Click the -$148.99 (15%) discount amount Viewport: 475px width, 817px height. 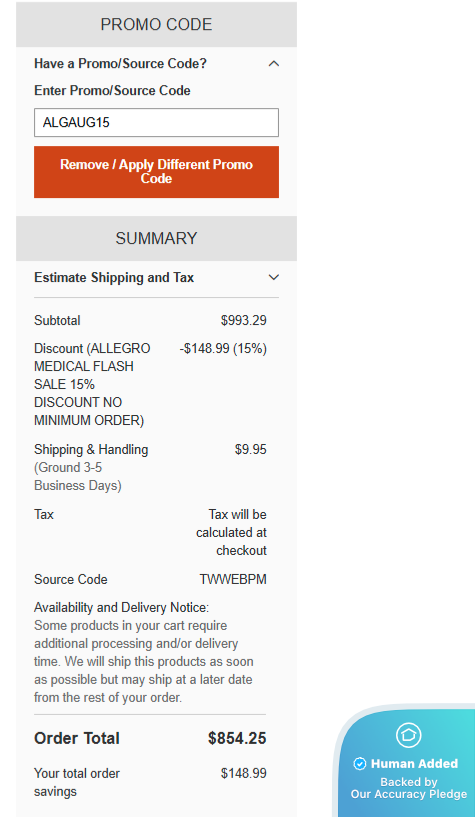(x=223, y=349)
